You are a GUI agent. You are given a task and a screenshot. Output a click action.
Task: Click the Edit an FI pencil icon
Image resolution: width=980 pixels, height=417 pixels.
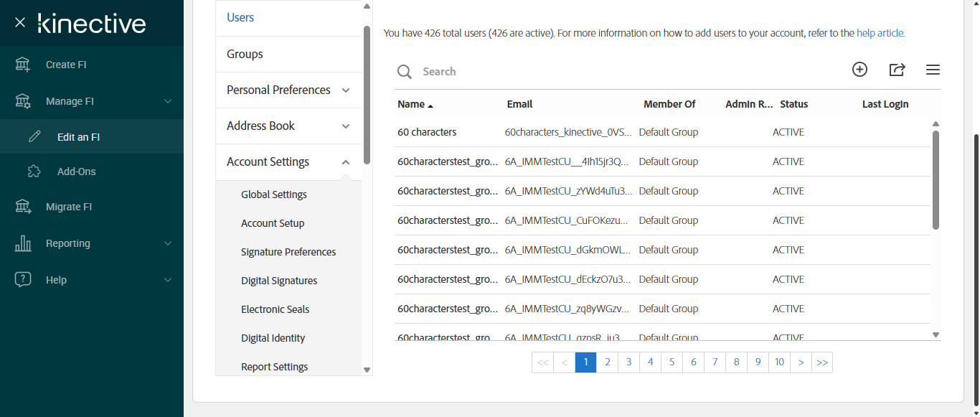(34, 137)
